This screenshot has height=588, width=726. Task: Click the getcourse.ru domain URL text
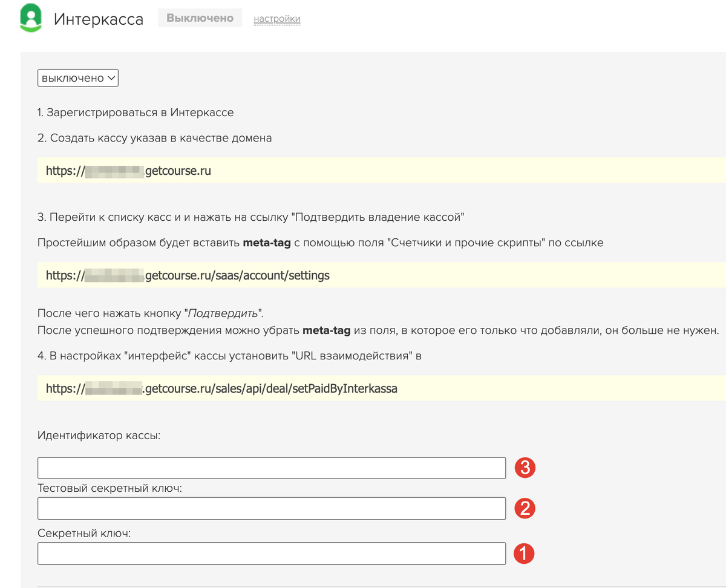[x=128, y=171]
